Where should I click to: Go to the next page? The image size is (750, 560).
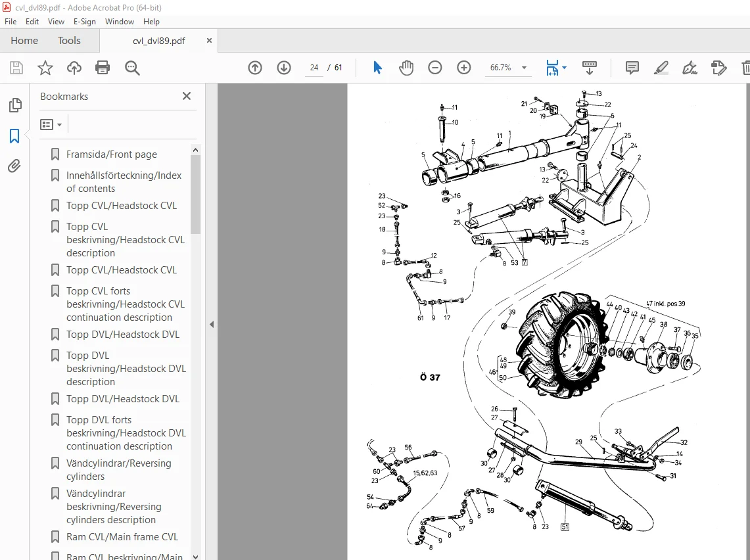pyautogui.click(x=284, y=68)
